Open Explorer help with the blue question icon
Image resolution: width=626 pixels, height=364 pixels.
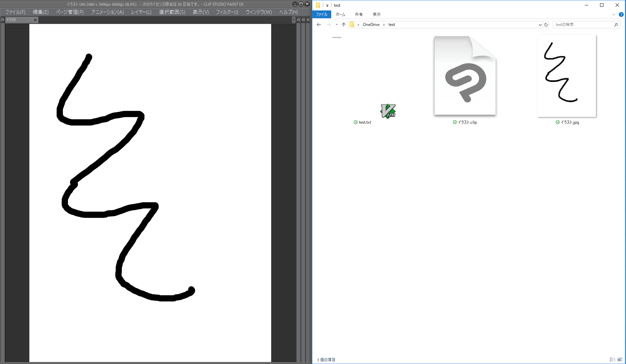click(x=621, y=14)
